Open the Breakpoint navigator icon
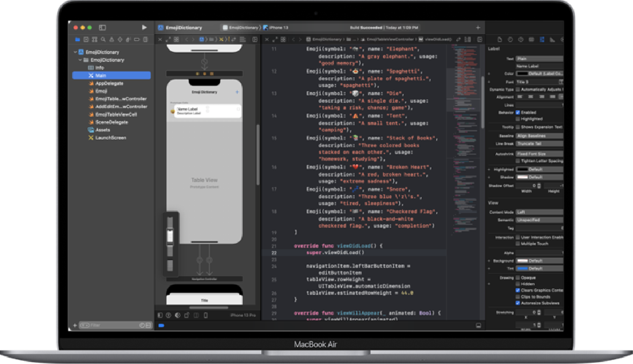633x364 pixels. (x=137, y=39)
